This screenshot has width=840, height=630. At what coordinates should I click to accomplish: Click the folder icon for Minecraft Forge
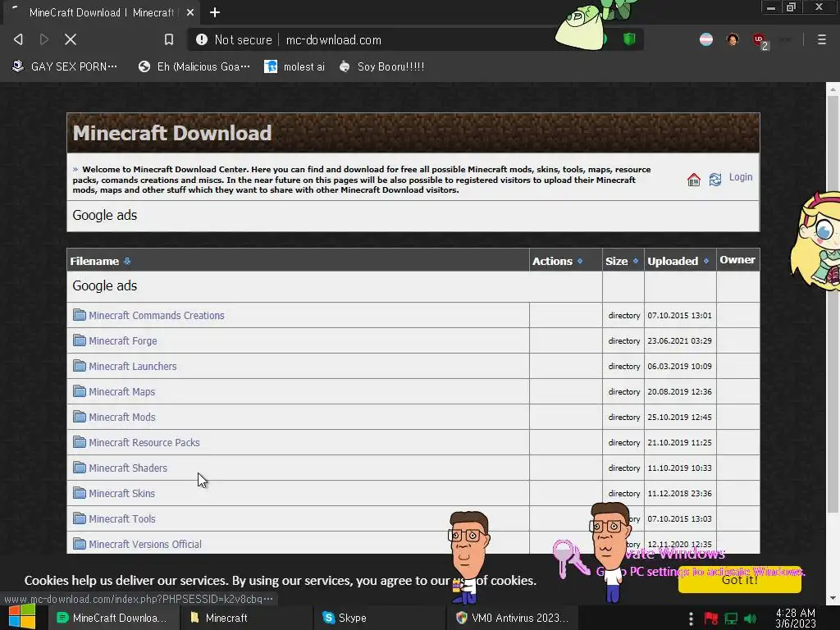coord(80,340)
